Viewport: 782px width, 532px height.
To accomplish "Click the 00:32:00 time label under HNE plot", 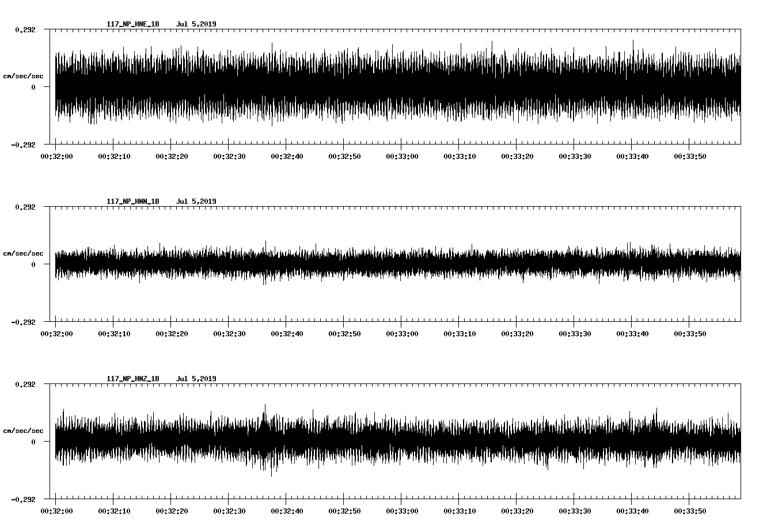I will [x=56, y=156].
